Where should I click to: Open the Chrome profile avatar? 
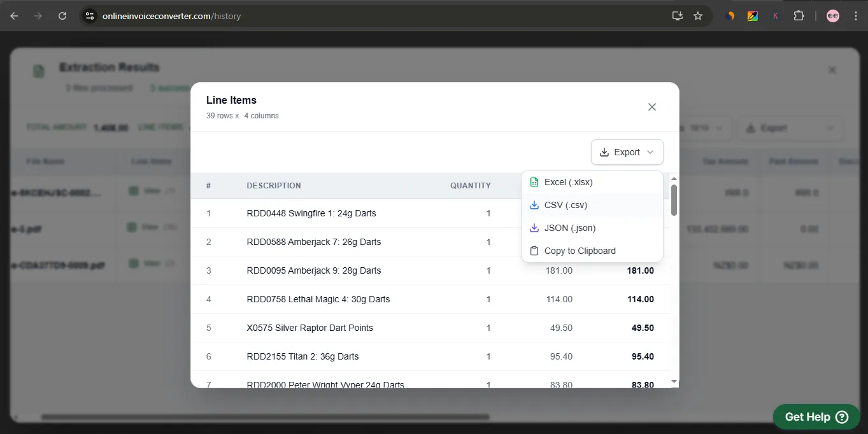coord(833,16)
